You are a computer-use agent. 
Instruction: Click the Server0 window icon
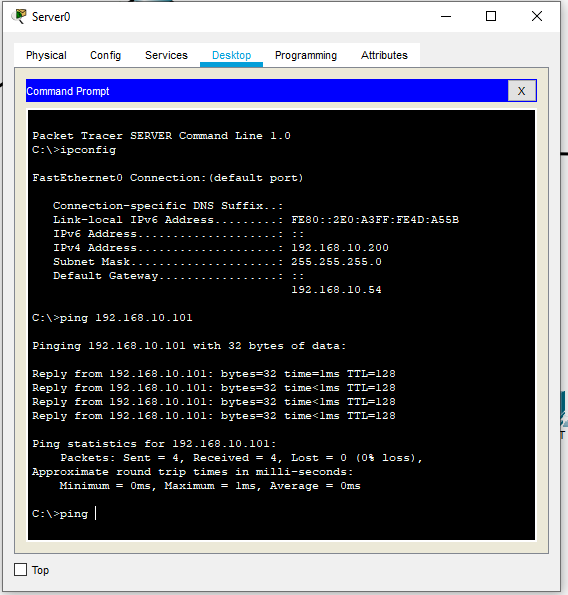[x=19, y=16]
